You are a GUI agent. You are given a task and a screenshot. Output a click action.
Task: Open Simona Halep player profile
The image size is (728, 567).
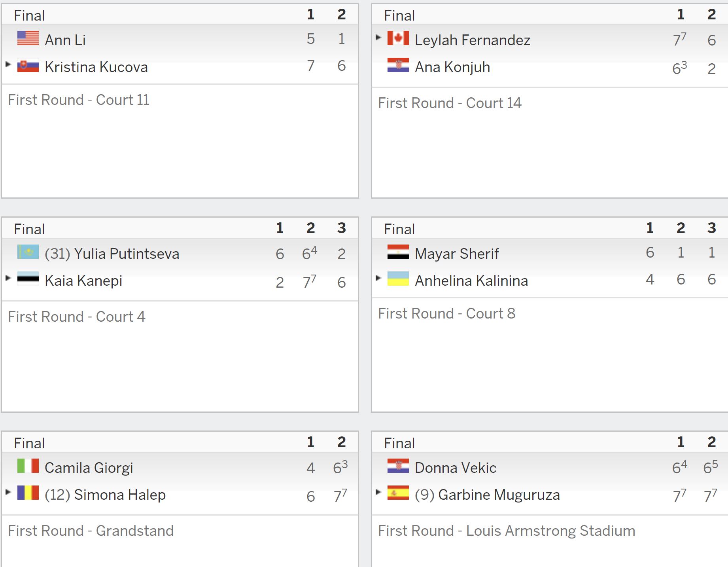pos(120,495)
